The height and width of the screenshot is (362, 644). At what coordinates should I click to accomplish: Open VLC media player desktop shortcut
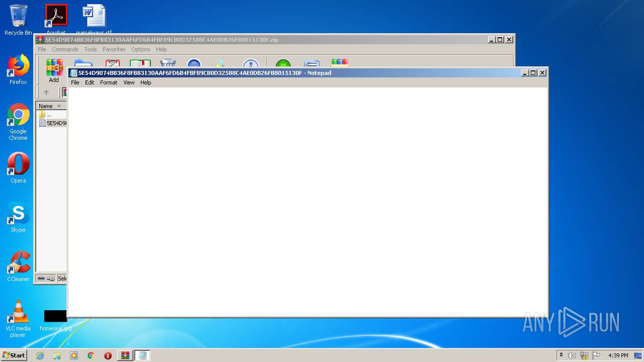pyautogui.click(x=18, y=319)
